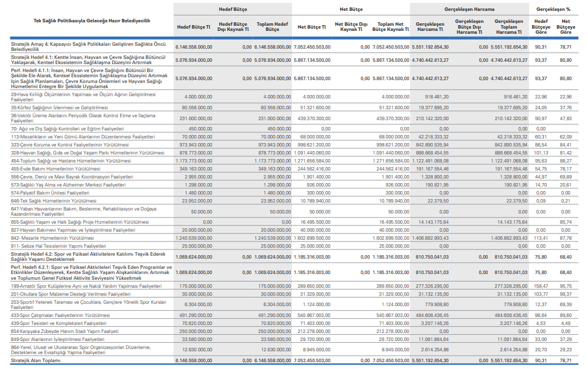Click the "654-Karşıyaka Zübeyde Hanım Stadı" row

click(x=65, y=331)
